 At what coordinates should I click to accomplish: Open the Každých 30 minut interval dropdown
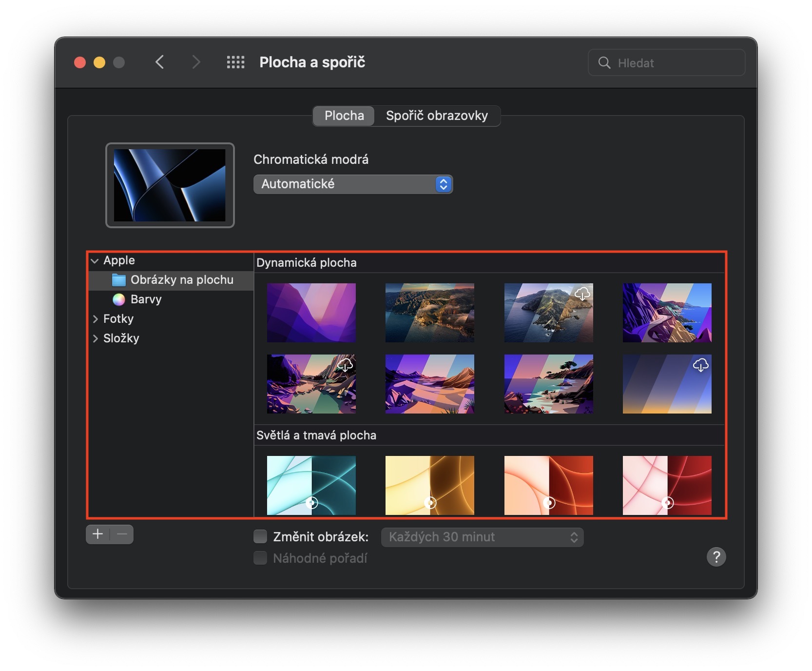click(x=482, y=537)
